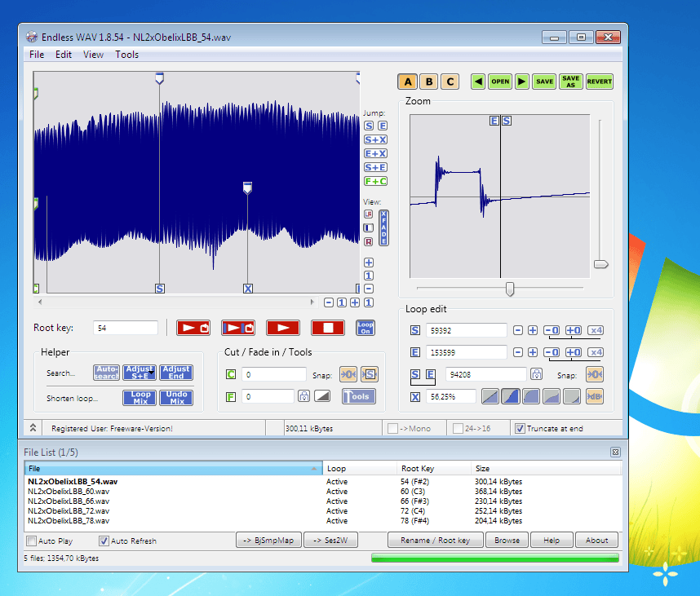Play sample once button
The image size is (700, 596).
click(x=283, y=328)
